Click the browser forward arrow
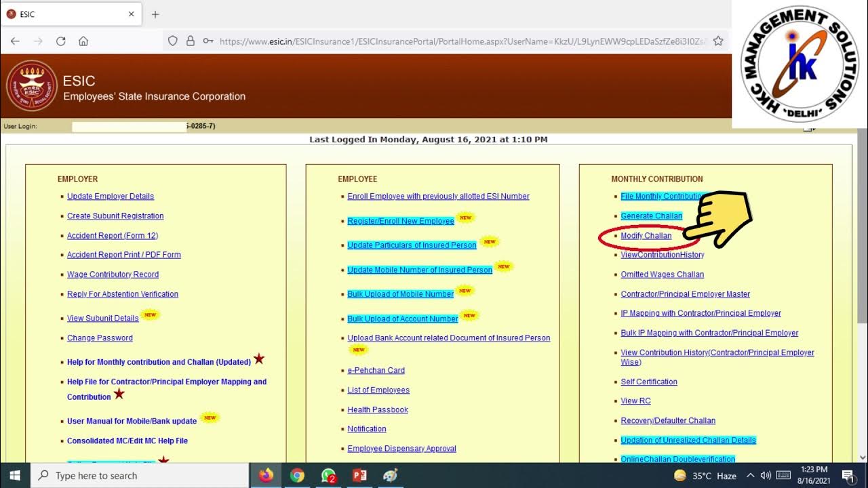Viewport: 868px width, 488px height. click(38, 41)
